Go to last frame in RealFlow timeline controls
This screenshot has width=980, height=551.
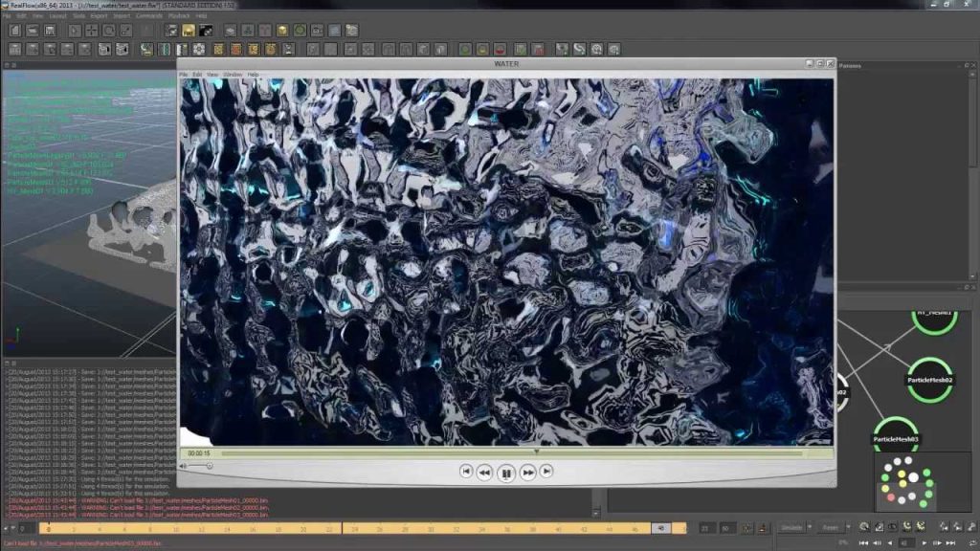click(950, 543)
